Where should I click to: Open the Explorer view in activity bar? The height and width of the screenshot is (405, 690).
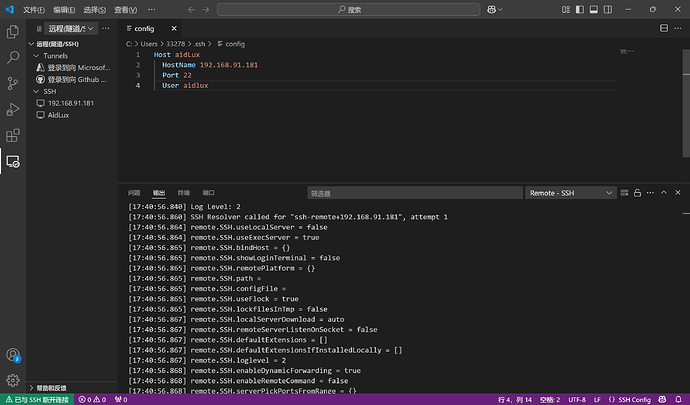(x=13, y=32)
